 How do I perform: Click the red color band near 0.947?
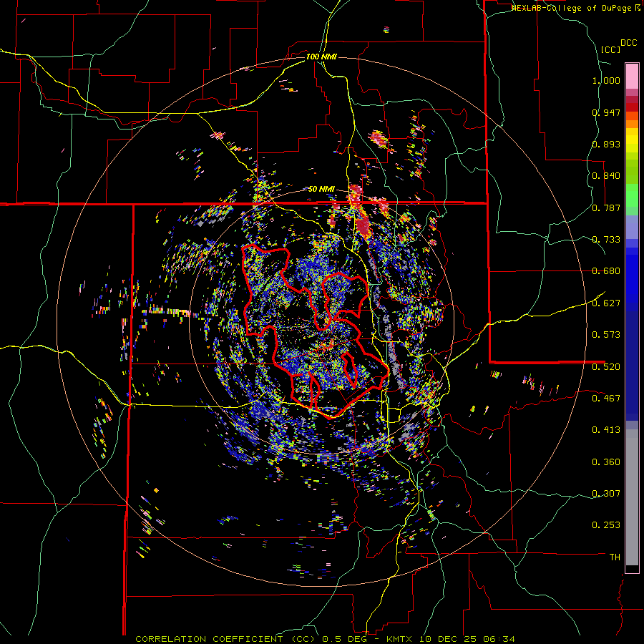632,107
